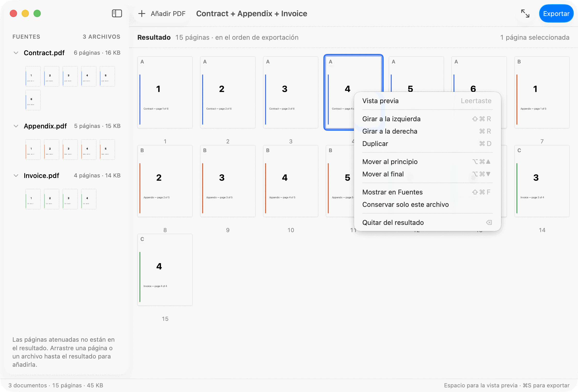Select Invoice page 3 result thumbnail
This screenshot has width=578, height=392.
542,181
